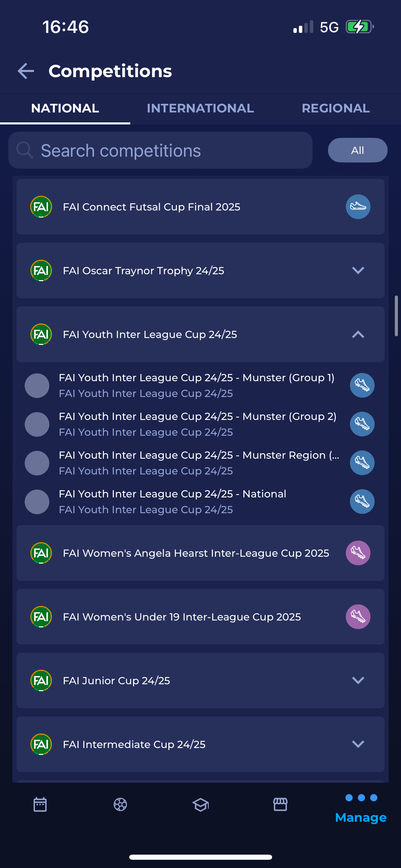Tap the futsal shoe icon for Futsal Cup Final
401x868 pixels.
point(358,207)
